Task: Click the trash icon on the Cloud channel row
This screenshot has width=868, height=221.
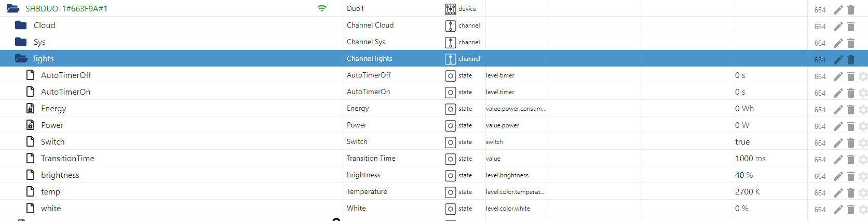Action: point(851,26)
